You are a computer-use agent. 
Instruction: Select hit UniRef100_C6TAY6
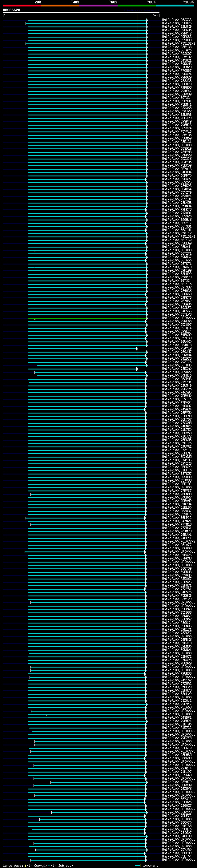click(177, 50)
